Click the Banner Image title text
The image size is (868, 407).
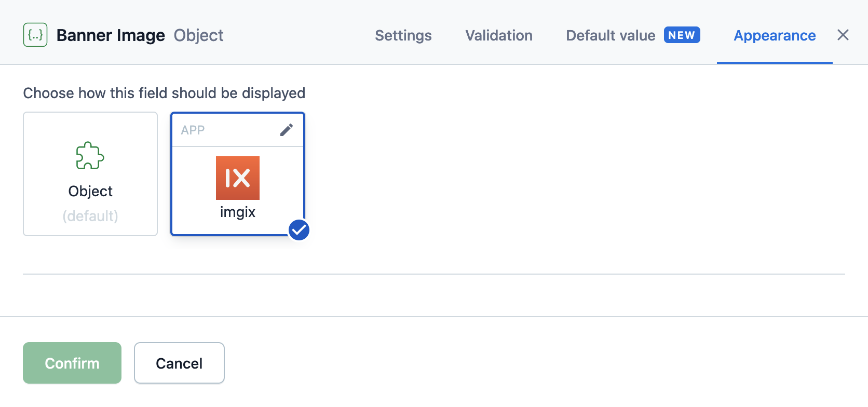pos(111,35)
